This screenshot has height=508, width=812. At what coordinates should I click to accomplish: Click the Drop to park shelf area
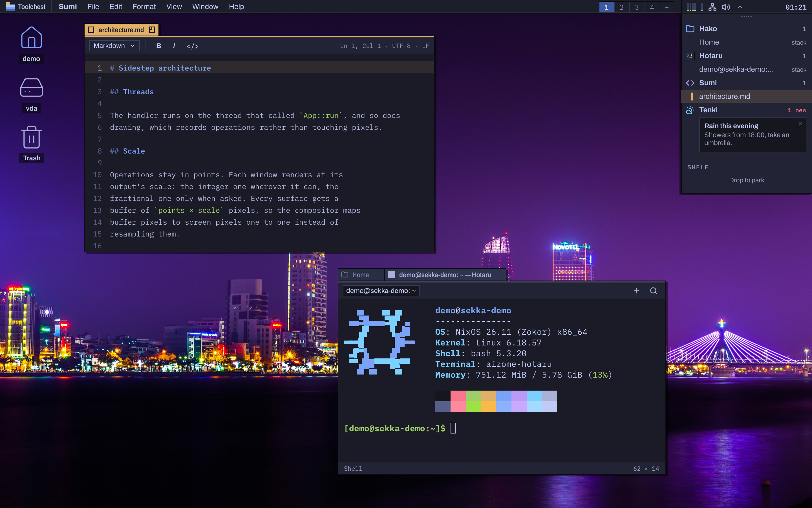pyautogui.click(x=746, y=180)
